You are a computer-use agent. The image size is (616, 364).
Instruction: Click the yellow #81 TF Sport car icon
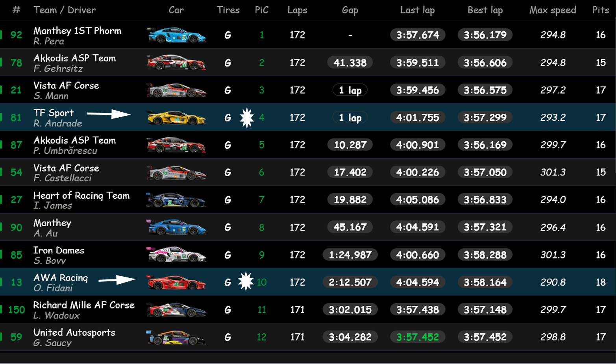pos(176,117)
